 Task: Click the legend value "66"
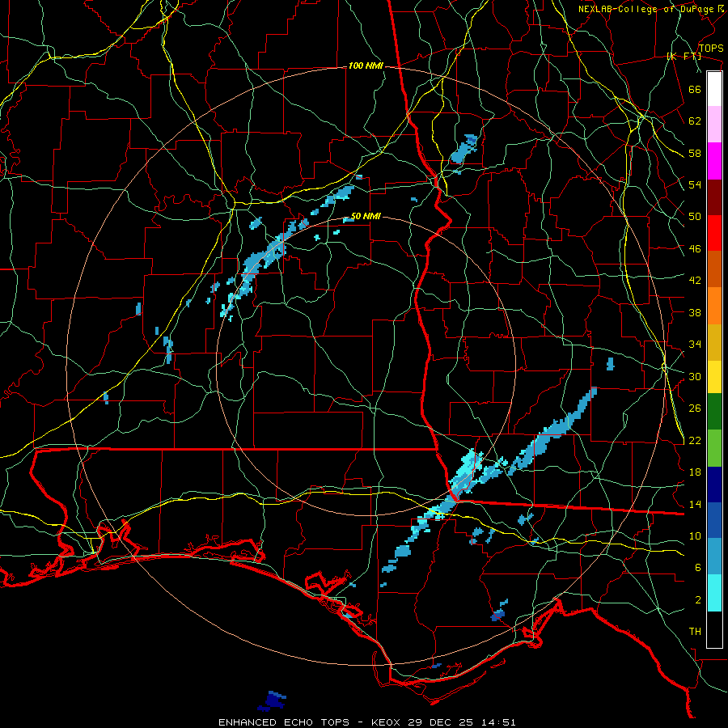(x=695, y=90)
